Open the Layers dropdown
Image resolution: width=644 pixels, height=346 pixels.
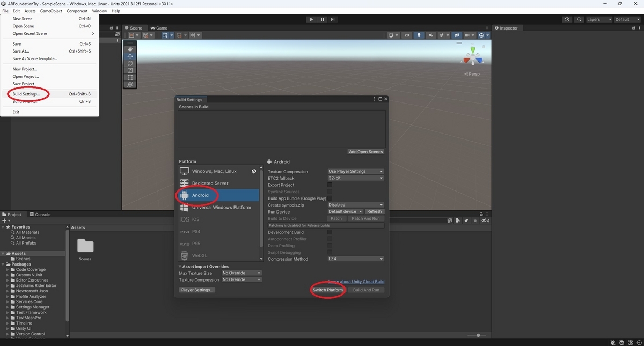point(598,19)
